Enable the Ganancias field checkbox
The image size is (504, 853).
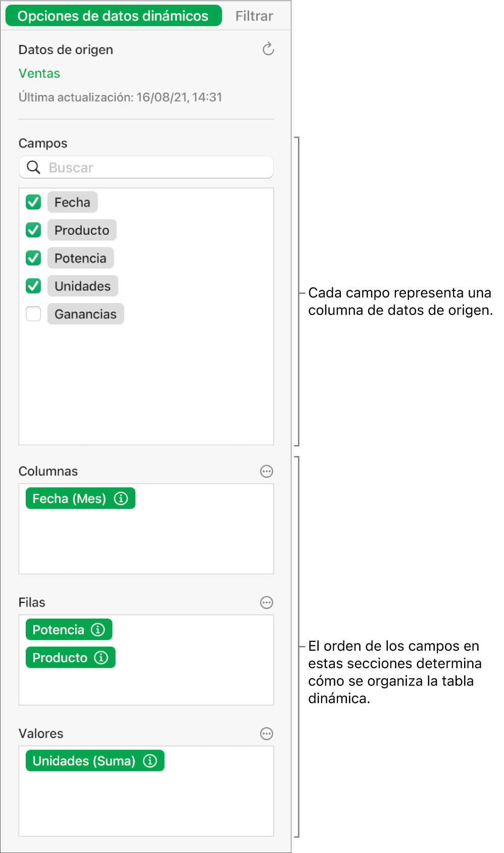(x=32, y=314)
